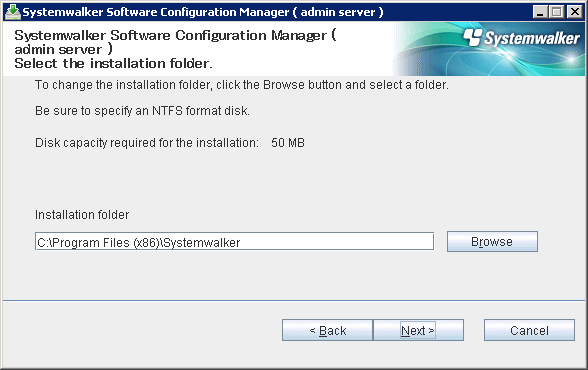Click the installer icon in the title bar

13,12
